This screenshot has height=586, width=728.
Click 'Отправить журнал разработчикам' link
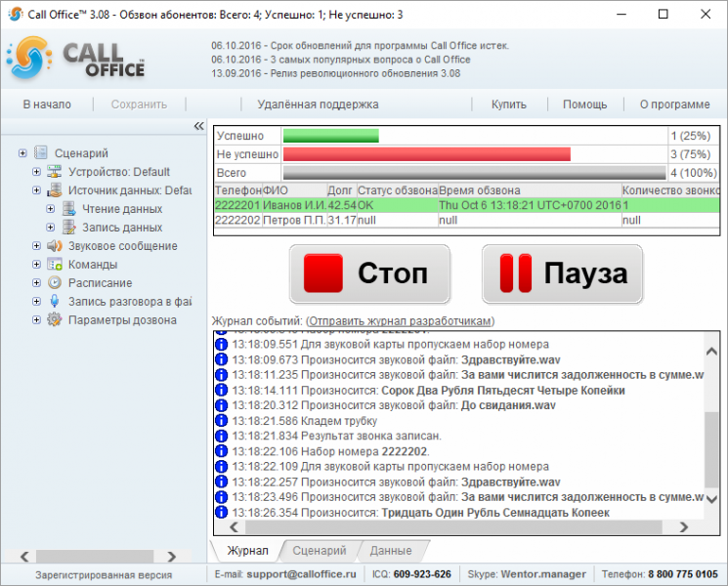(401, 321)
